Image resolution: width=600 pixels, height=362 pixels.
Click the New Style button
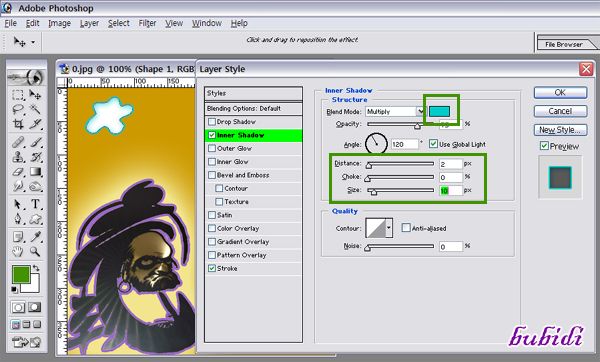tap(560, 130)
